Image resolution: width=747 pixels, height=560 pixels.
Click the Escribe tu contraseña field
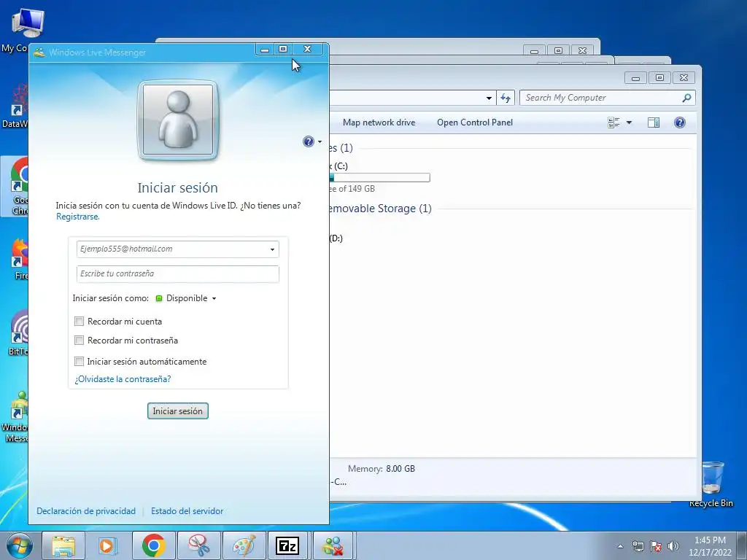click(177, 274)
